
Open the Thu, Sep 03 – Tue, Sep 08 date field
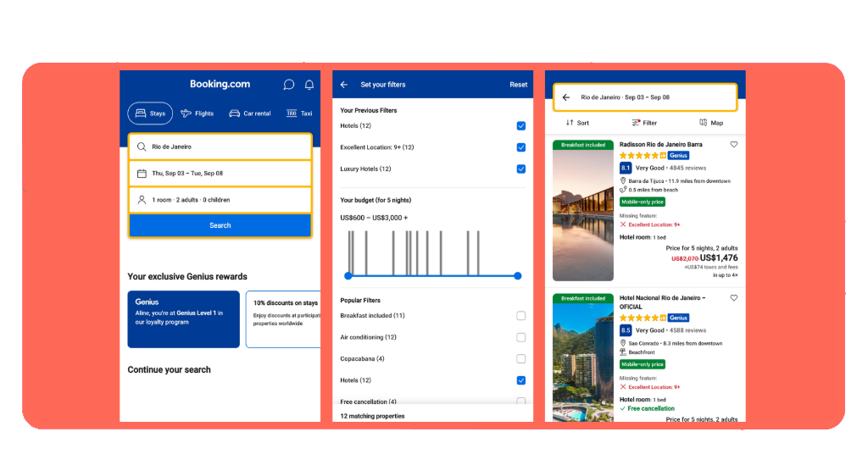(x=220, y=173)
